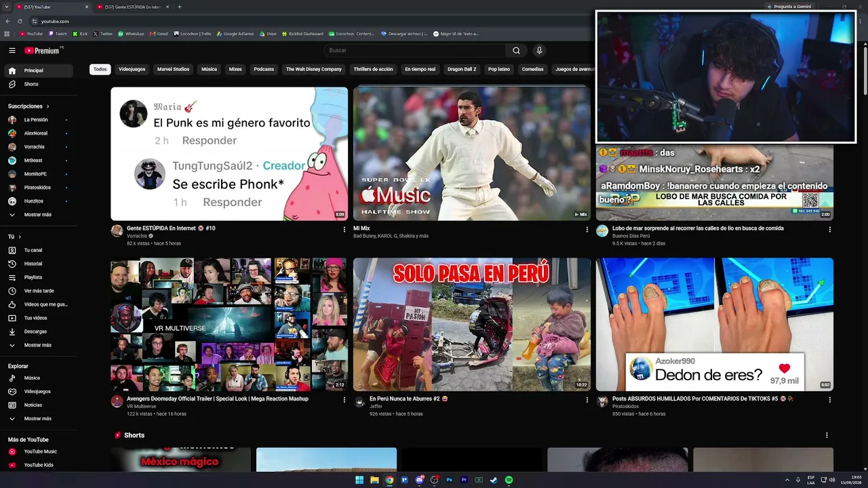Open the Jeffer channel name link
The image size is (868, 488).
point(376,407)
